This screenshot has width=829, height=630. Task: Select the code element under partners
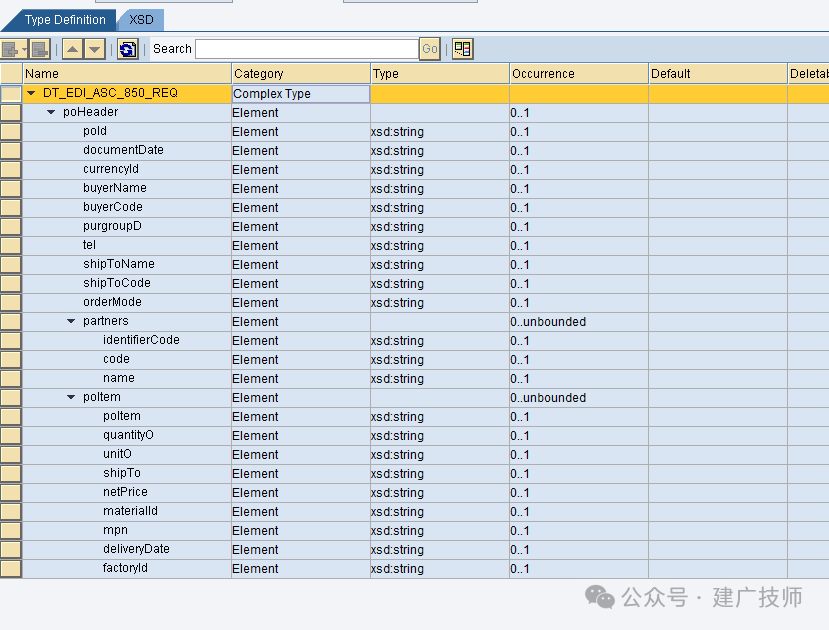pos(116,359)
